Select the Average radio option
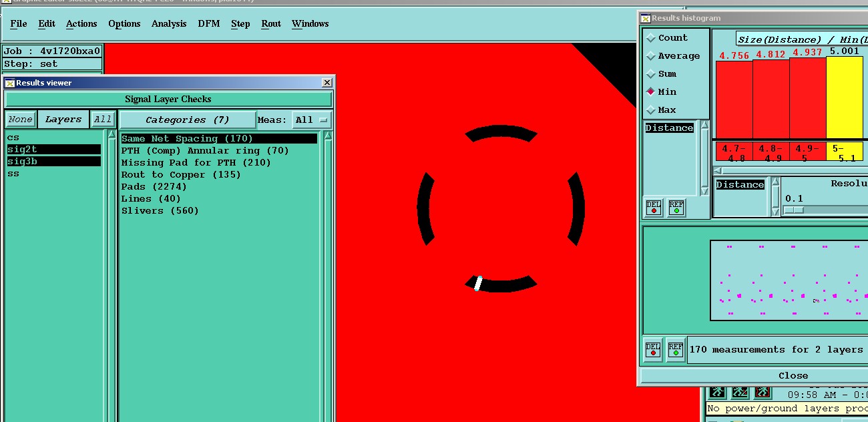 (x=673, y=56)
